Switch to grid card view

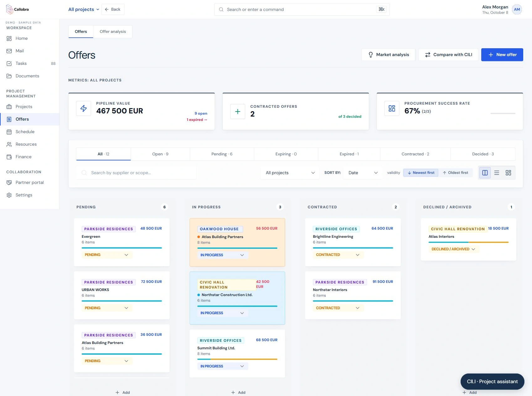coord(508,173)
